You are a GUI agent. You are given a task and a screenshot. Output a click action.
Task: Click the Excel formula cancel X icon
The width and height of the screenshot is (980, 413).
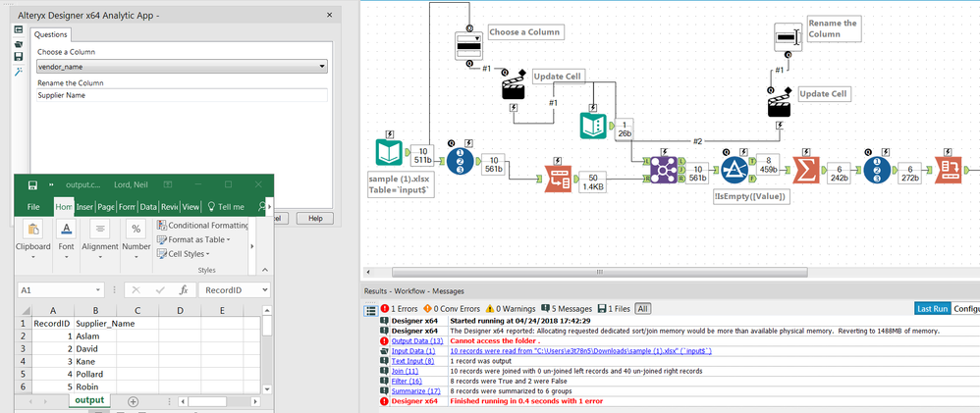(136, 290)
